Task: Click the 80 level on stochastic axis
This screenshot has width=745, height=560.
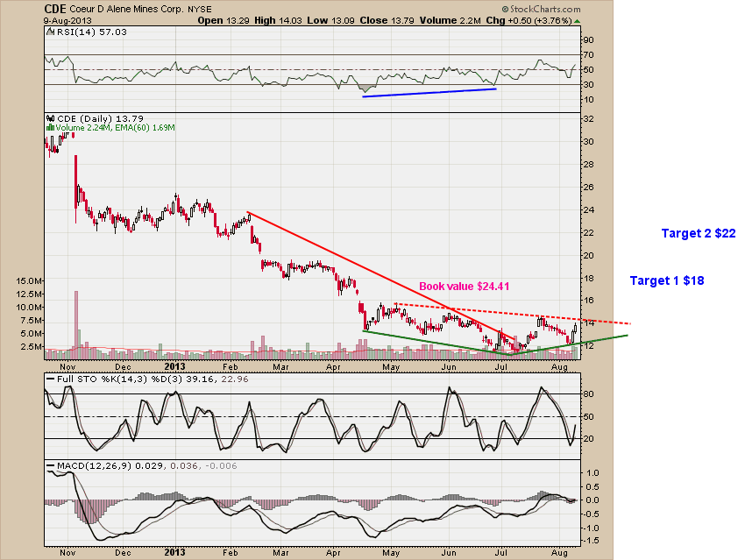Action: coord(588,393)
